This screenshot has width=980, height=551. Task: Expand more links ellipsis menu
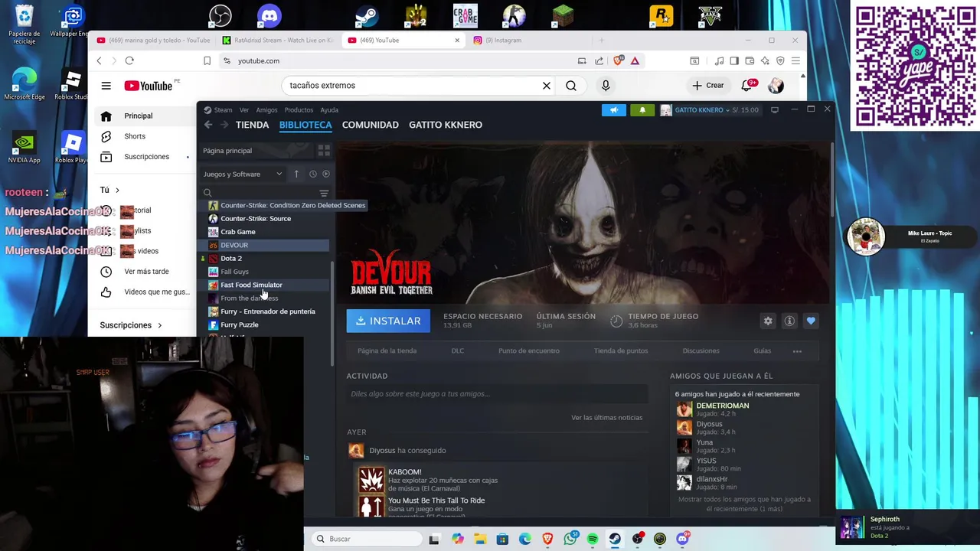pyautogui.click(x=797, y=351)
